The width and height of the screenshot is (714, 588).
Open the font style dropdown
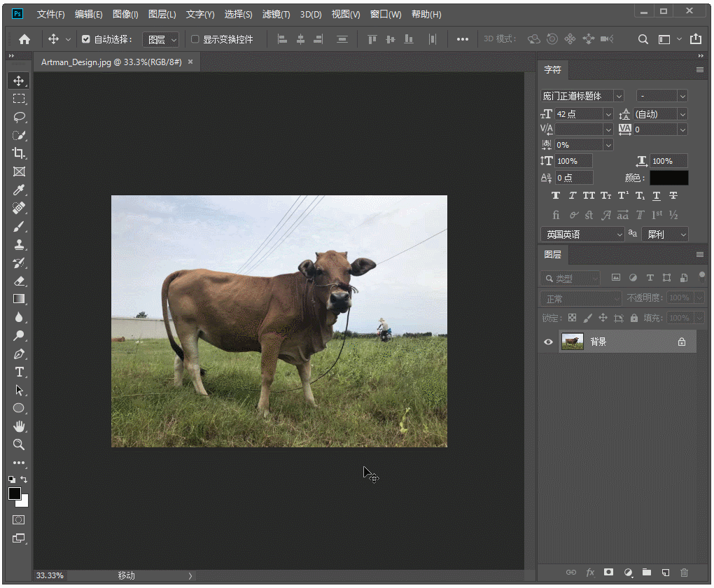[682, 96]
